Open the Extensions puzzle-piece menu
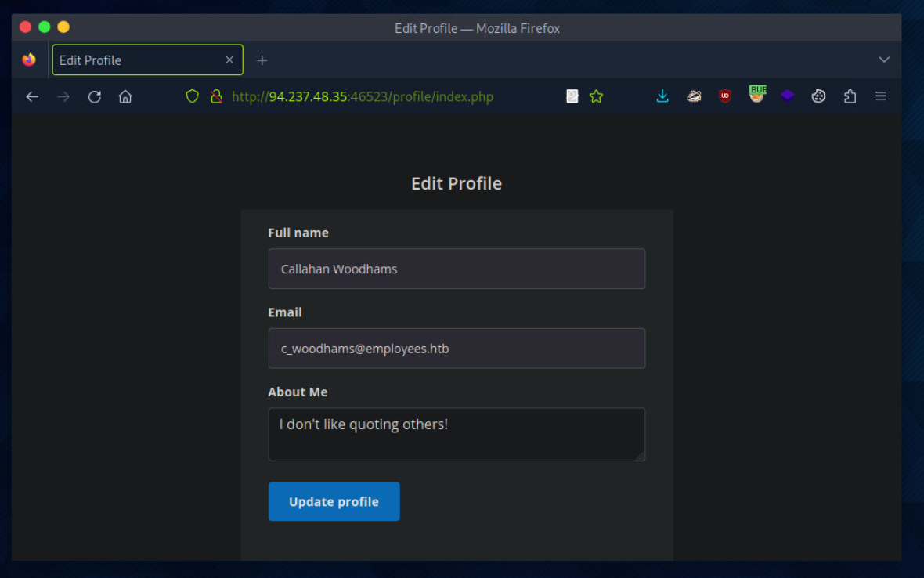Viewport: 924px width, 578px height. coord(850,96)
